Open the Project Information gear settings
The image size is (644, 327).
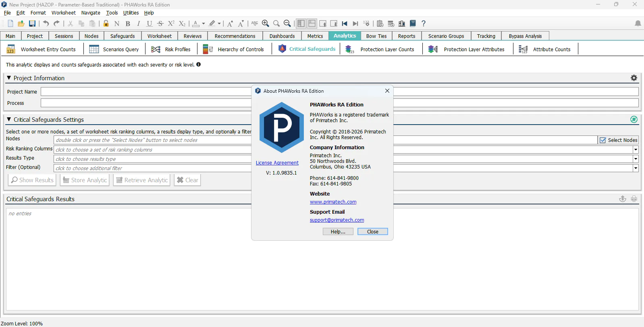tap(634, 78)
